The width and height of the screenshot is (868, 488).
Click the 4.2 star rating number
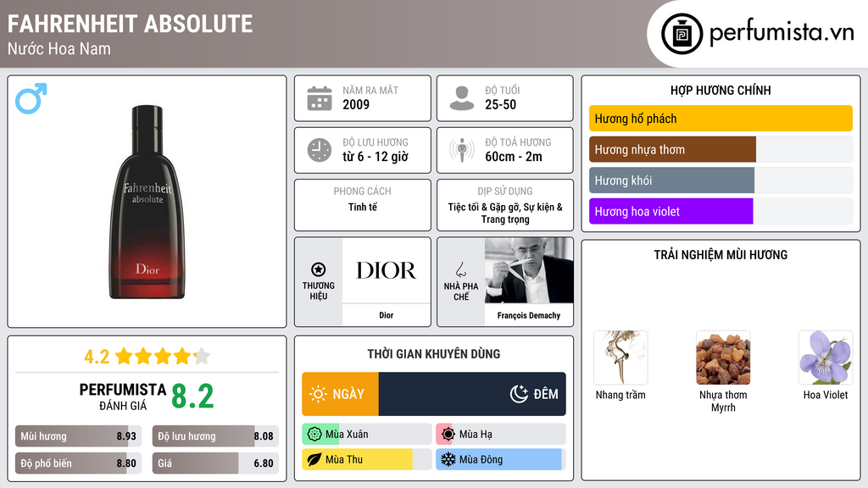[x=97, y=357]
